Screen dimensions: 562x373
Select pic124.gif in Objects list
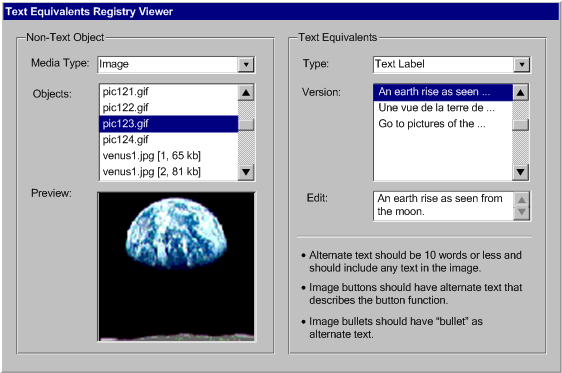[x=168, y=139]
